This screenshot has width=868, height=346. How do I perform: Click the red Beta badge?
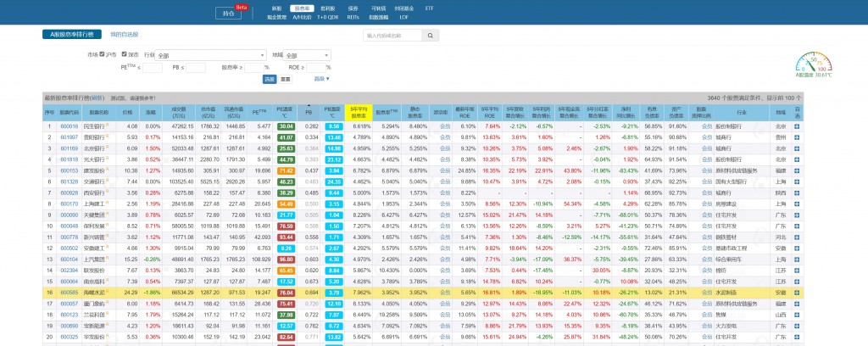[x=240, y=7]
